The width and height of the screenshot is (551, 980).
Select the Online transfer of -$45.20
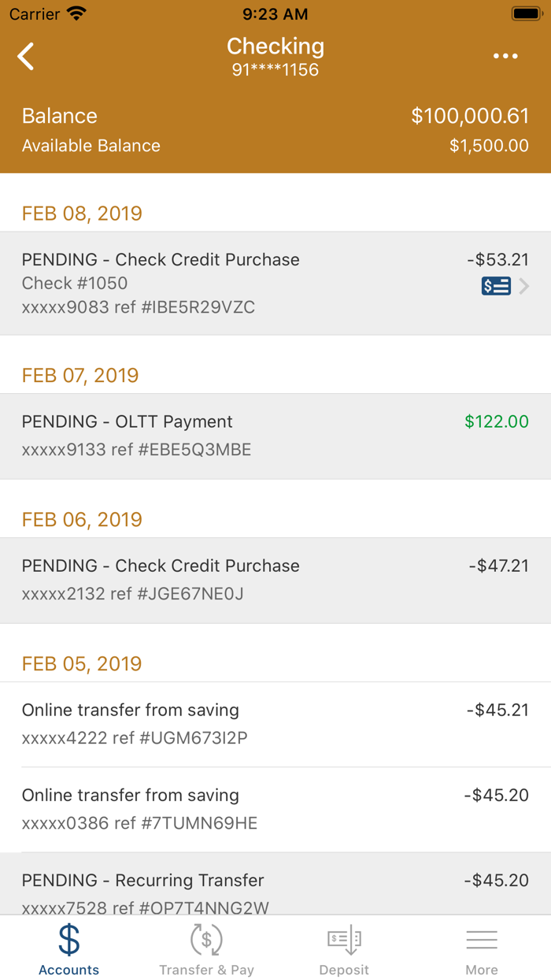[275, 810]
